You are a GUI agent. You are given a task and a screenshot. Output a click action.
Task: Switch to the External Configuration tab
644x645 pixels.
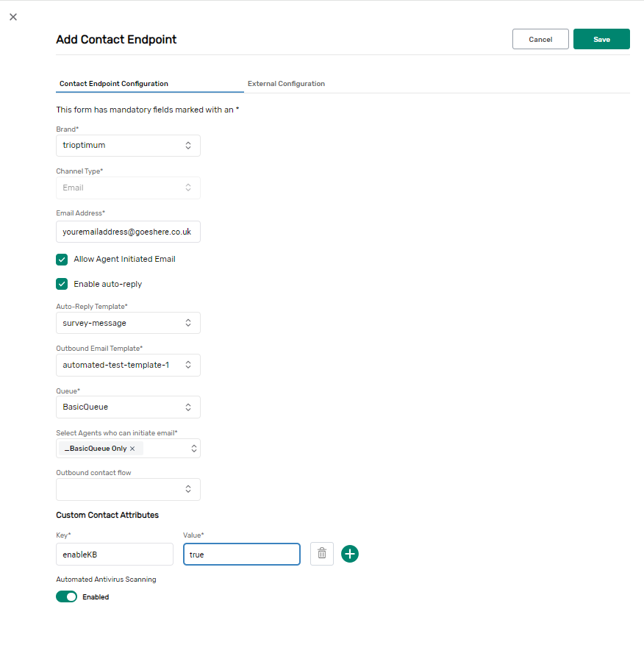click(286, 84)
